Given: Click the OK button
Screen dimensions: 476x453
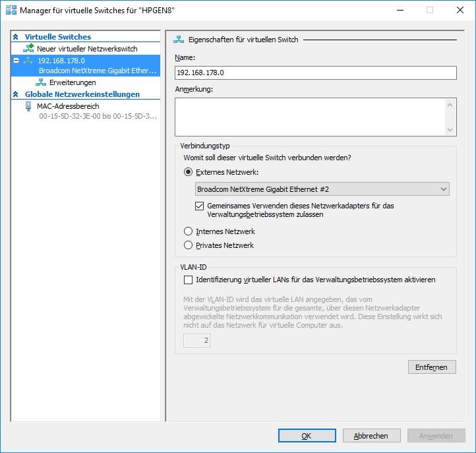Looking at the screenshot, I should pos(307,436).
